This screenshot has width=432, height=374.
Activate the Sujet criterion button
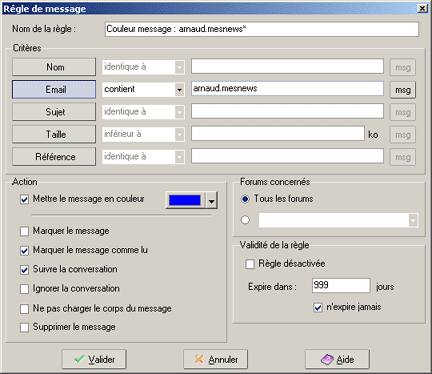click(54, 112)
